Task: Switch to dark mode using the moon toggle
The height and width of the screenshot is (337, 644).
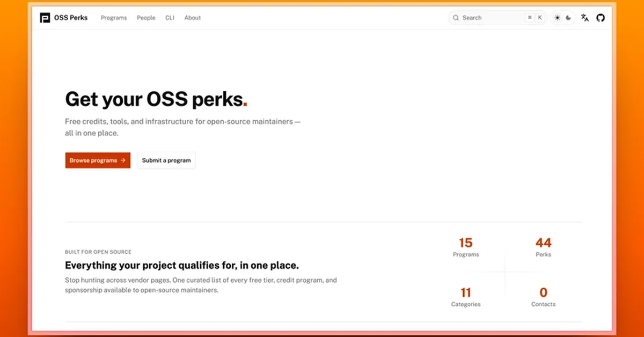Action: (x=569, y=17)
